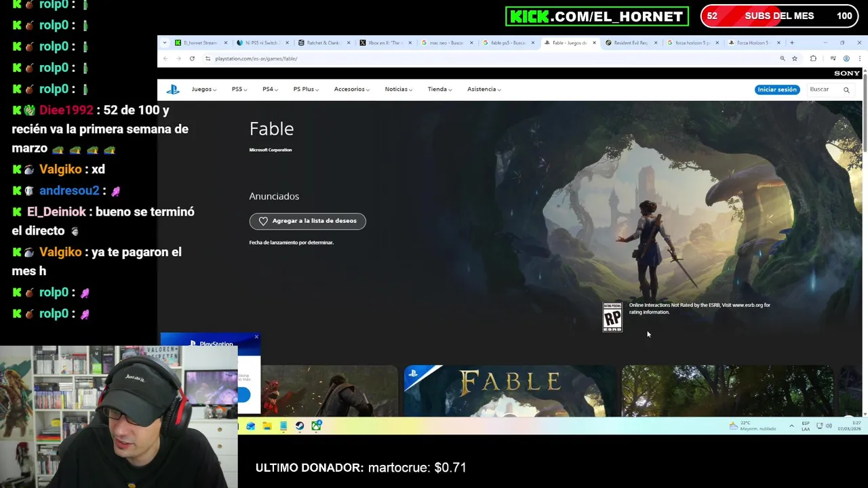Viewport: 868px width, 488px height.
Task: Expand the PS5 menu
Action: pos(239,89)
